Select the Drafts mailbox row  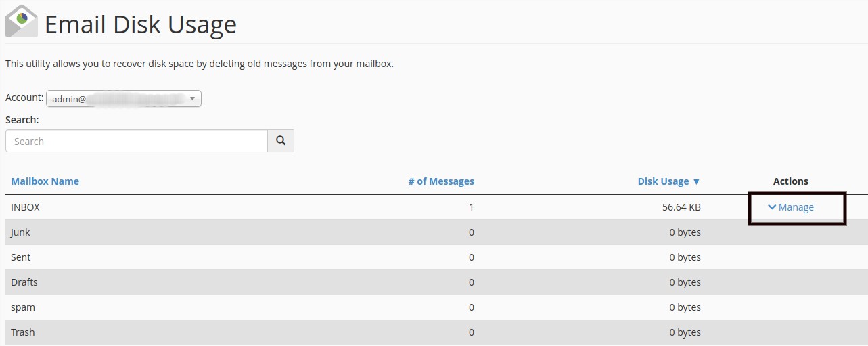[24, 282]
